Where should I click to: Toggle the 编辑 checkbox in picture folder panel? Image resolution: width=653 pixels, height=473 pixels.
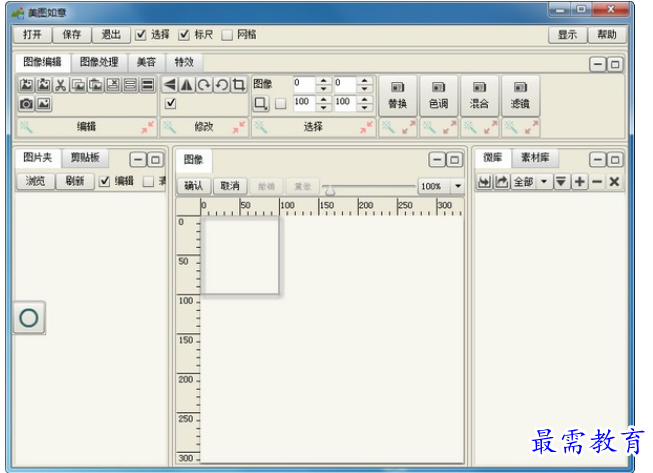coord(105,181)
